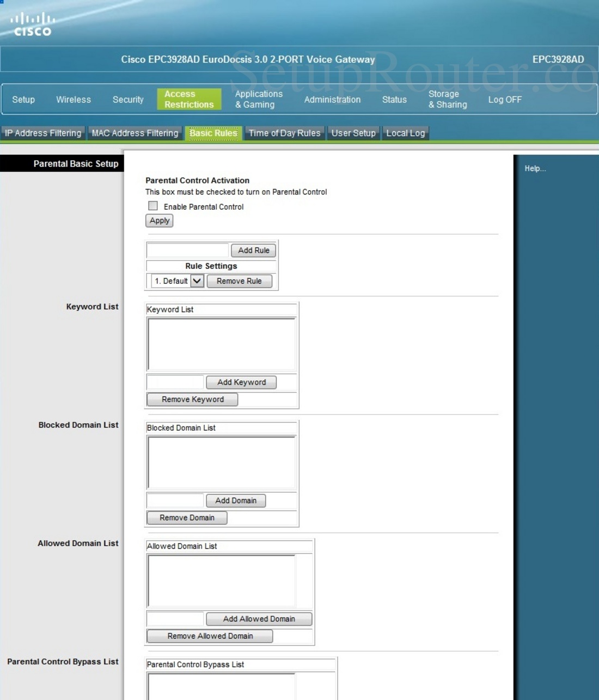This screenshot has width=599, height=700.
Task: Switch to the Time of Day Rules tab
Action: click(x=284, y=132)
